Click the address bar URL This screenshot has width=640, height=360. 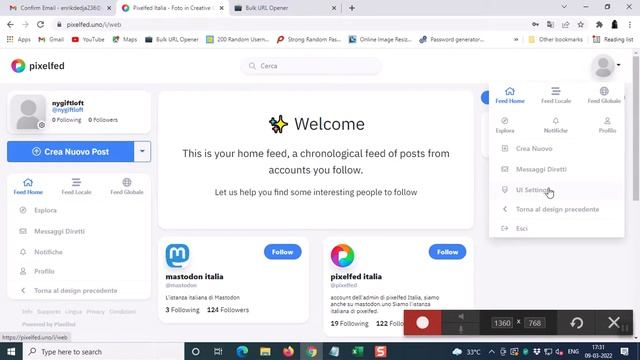(x=94, y=24)
